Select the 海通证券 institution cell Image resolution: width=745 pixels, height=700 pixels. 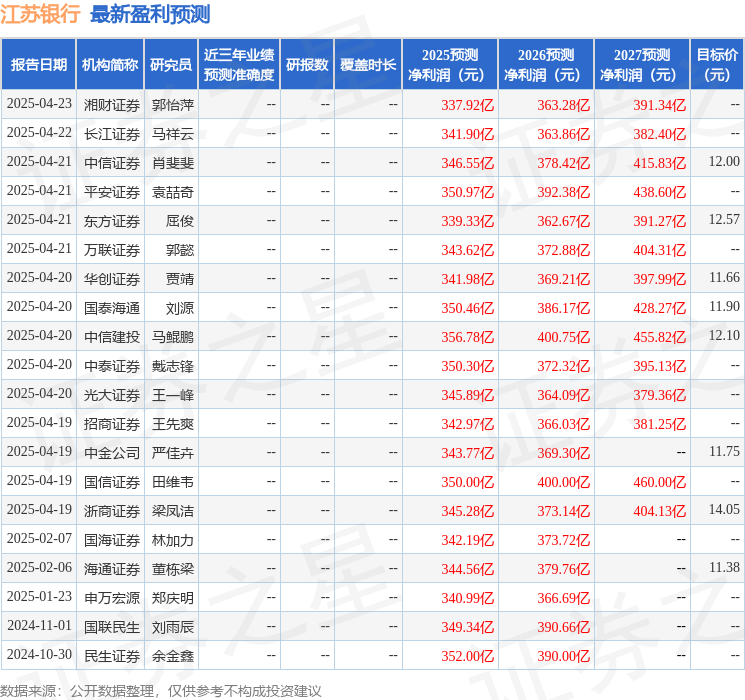112,569
